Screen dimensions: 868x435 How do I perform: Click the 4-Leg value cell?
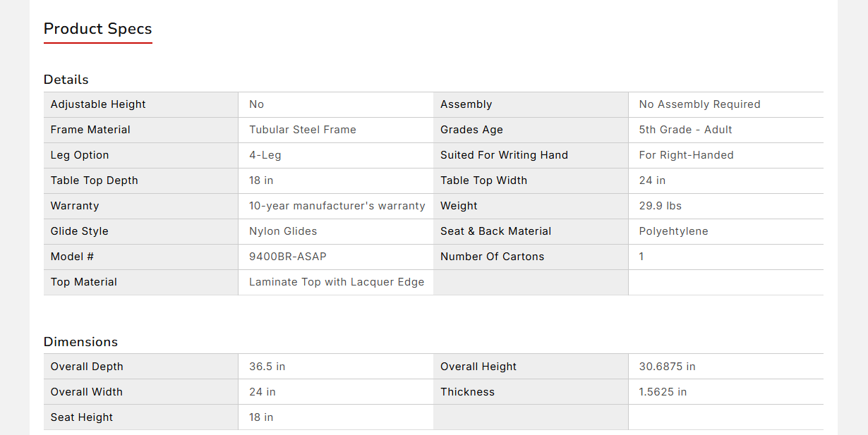pyautogui.click(x=265, y=155)
